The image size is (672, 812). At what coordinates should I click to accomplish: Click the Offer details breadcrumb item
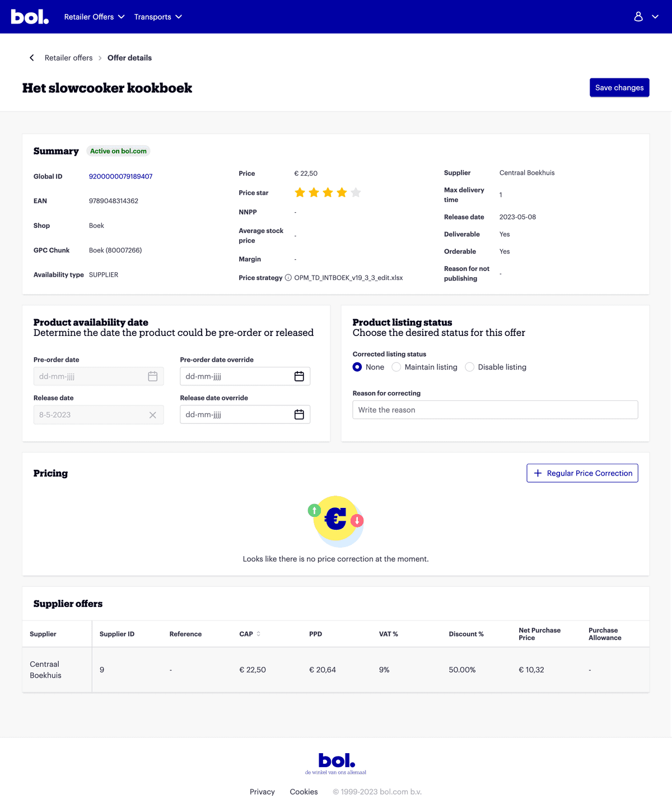coord(129,58)
